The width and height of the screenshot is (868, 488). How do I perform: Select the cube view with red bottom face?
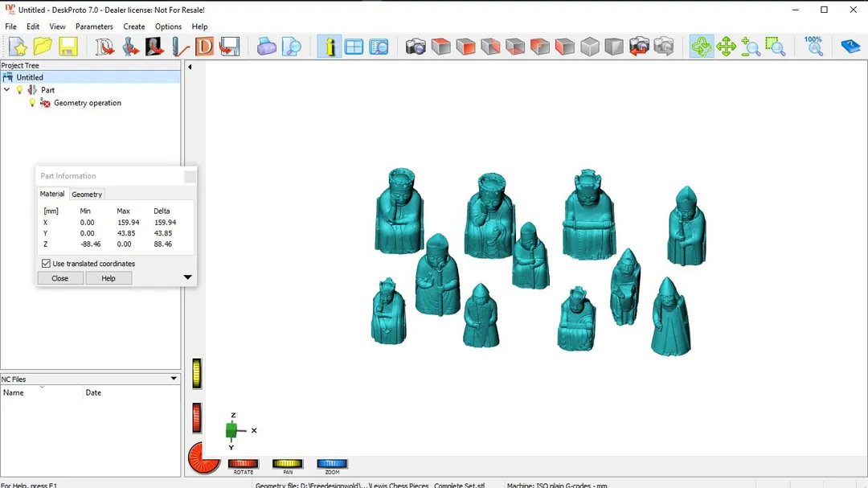click(515, 47)
